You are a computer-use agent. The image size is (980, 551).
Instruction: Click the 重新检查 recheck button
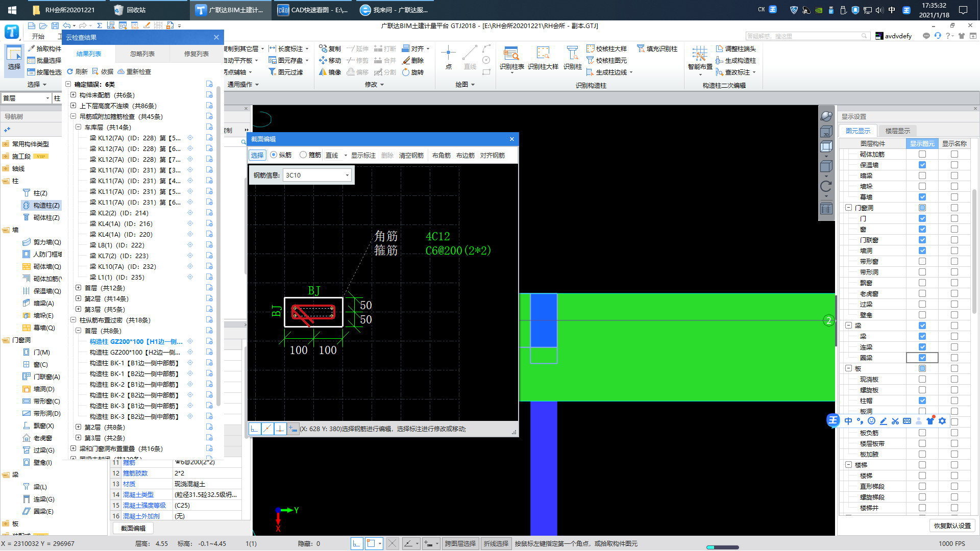134,71
